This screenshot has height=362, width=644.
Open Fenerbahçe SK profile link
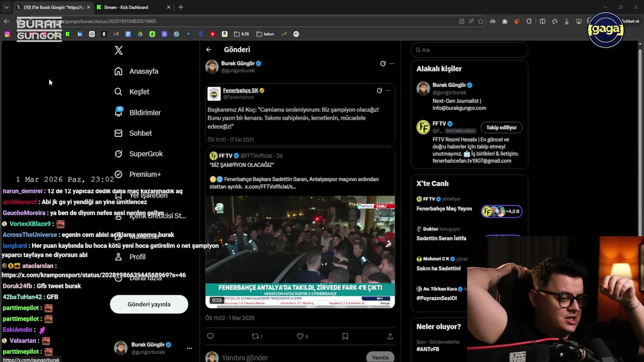(240, 90)
